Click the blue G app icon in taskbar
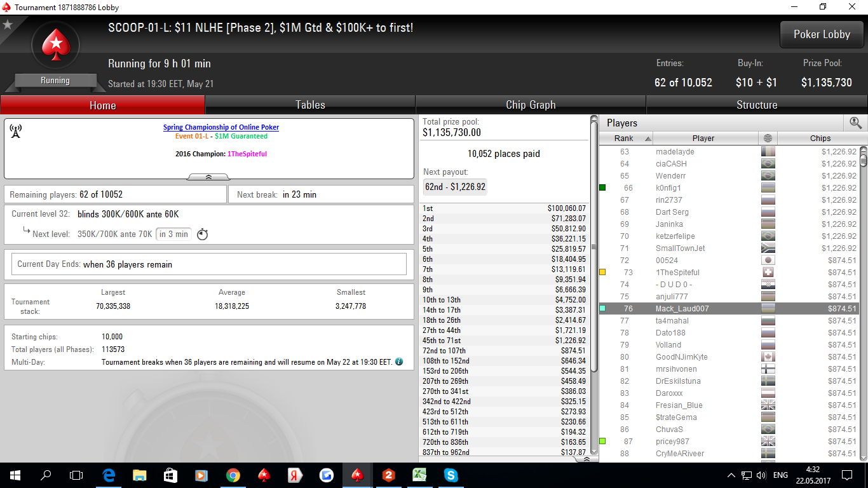Image resolution: width=868 pixels, height=488 pixels. (x=326, y=475)
